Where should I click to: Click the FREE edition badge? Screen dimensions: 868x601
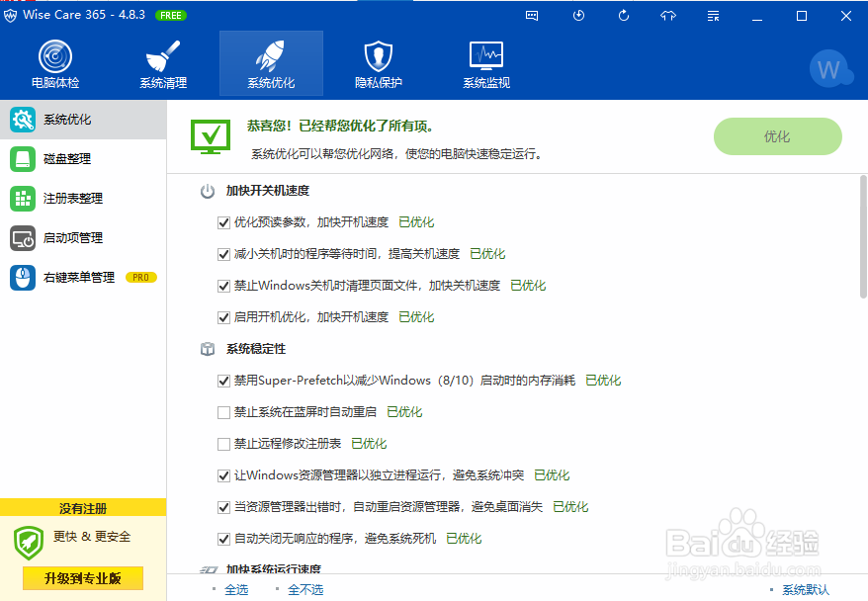pyautogui.click(x=171, y=16)
